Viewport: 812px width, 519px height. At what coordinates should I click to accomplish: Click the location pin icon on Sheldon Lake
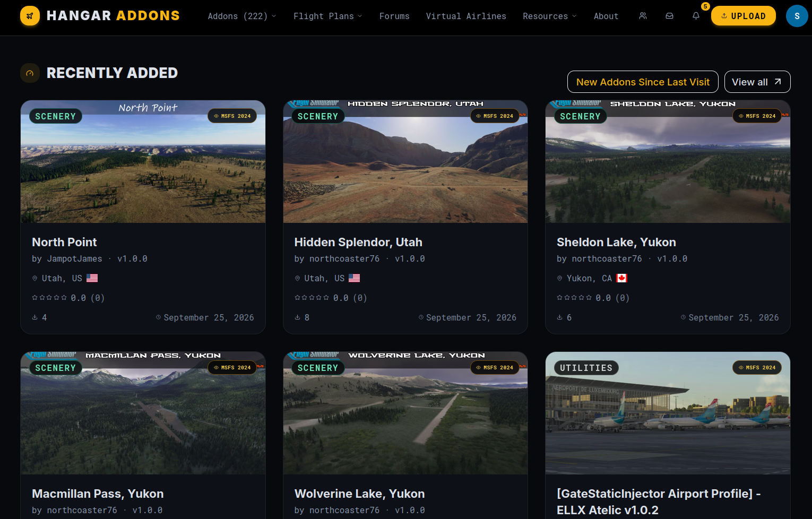560,278
